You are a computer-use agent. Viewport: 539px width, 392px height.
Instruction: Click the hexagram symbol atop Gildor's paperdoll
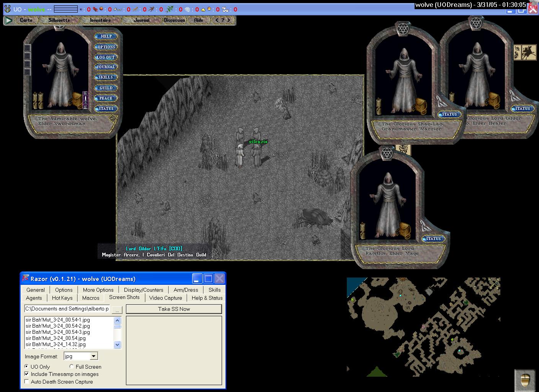click(475, 24)
